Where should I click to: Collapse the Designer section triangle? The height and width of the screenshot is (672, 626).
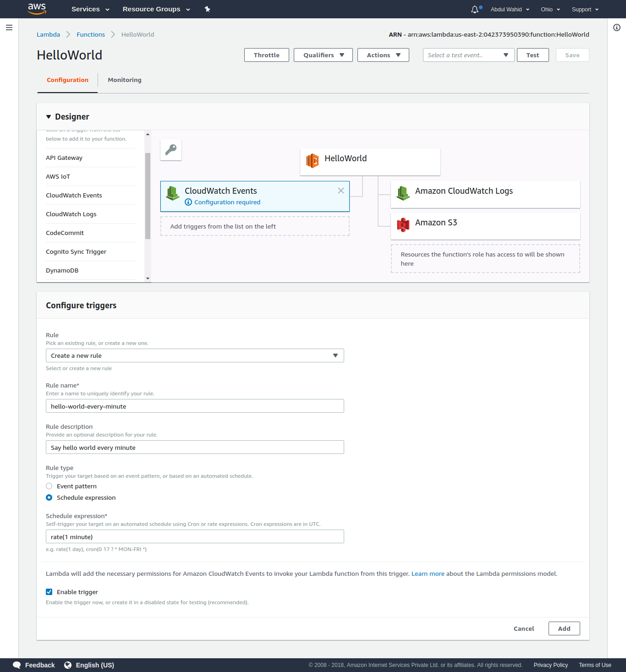point(49,117)
